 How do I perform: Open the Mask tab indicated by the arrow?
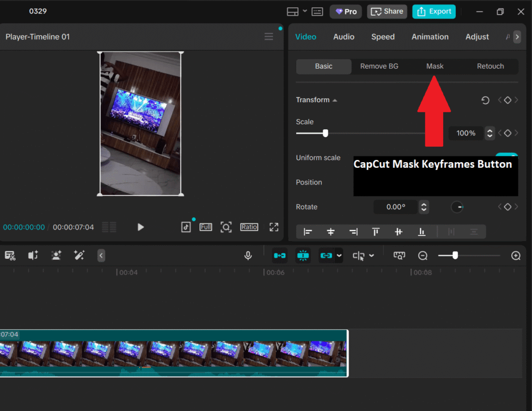point(434,66)
